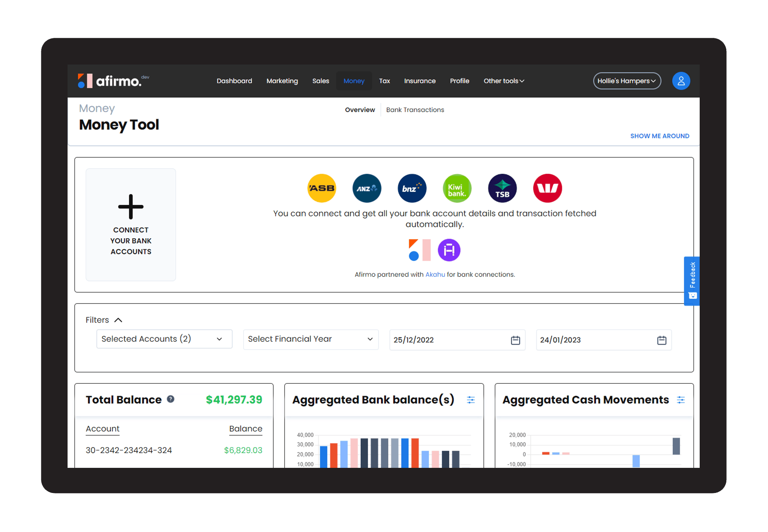Switch to the Bank Transactions tab
The width and height of the screenshot is (768, 532).
[415, 110]
